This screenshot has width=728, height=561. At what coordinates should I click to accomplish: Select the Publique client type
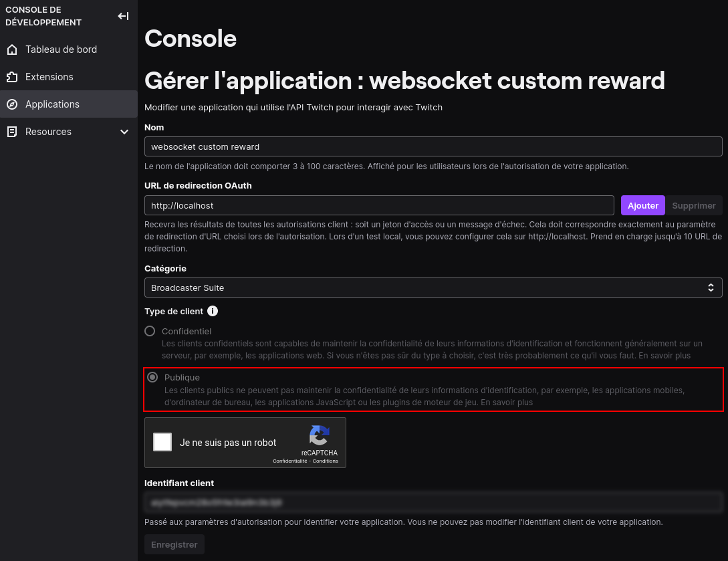152,378
